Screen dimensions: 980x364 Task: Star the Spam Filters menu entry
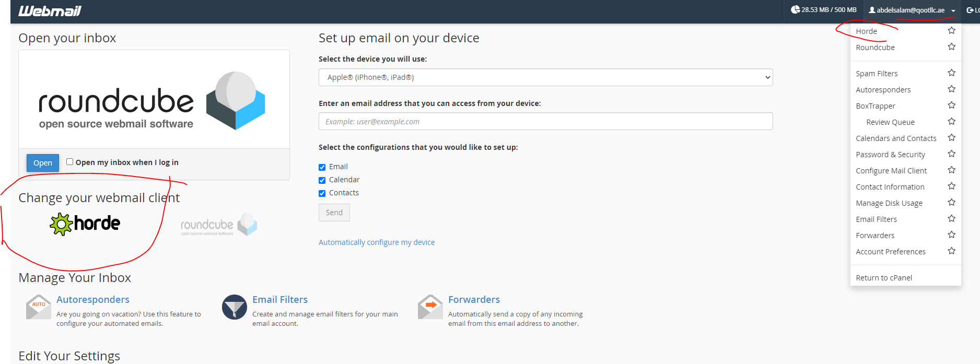951,73
